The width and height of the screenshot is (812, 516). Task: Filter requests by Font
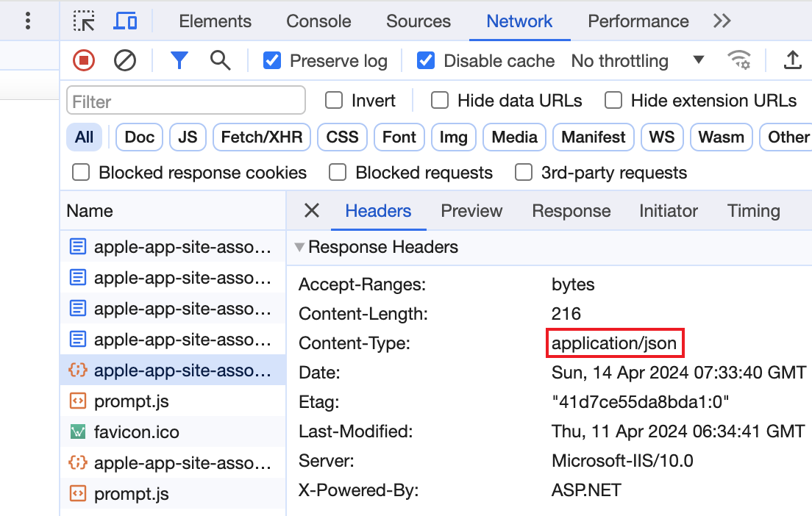(x=399, y=137)
